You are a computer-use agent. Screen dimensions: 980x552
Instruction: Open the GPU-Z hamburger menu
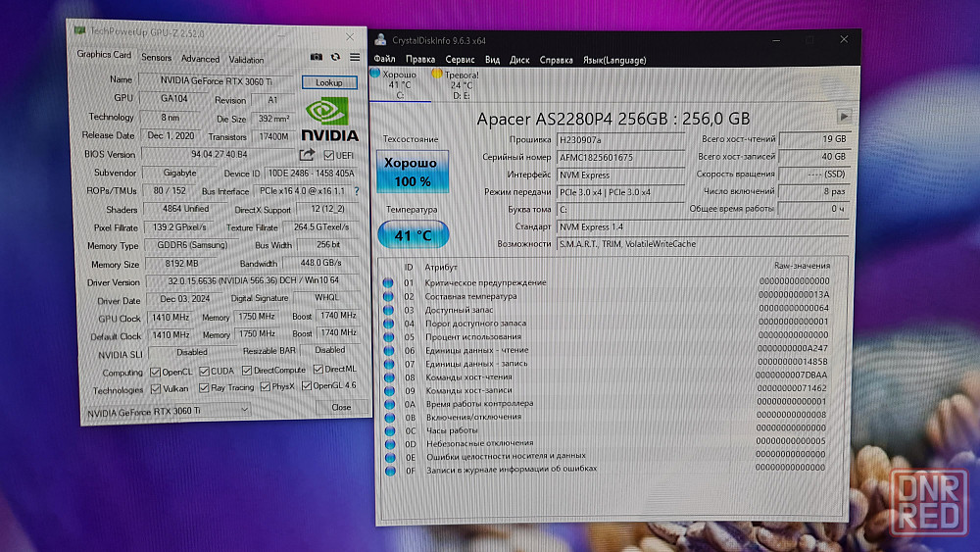pyautogui.click(x=353, y=58)
